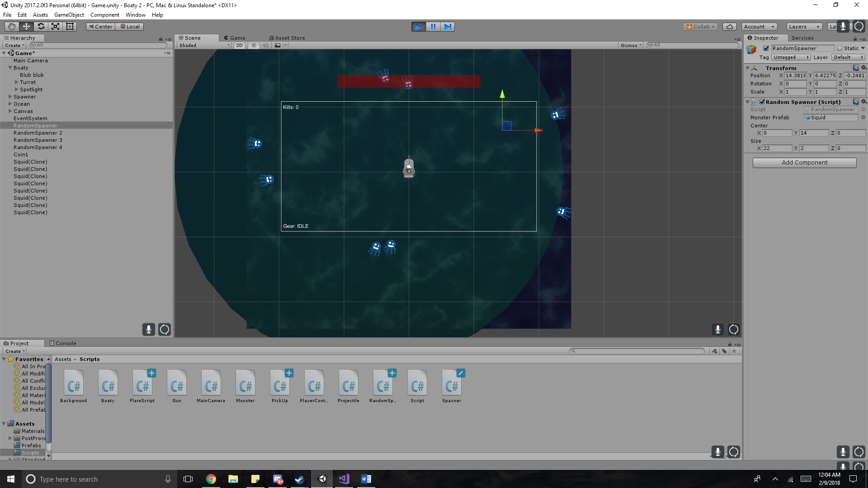Click the Step frame button
The height and width of the screenshot is (488, 868).
click(447, 27)
